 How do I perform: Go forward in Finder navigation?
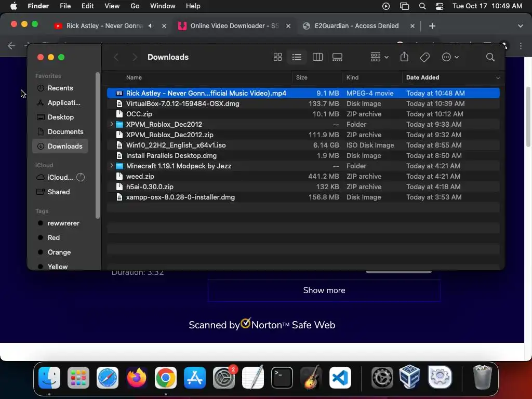[135, 57]
